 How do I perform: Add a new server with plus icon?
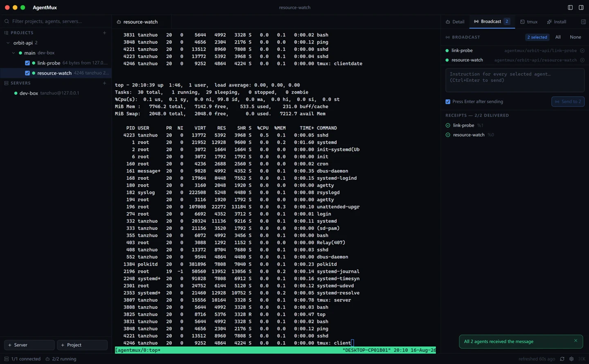(x=104, y=83)
